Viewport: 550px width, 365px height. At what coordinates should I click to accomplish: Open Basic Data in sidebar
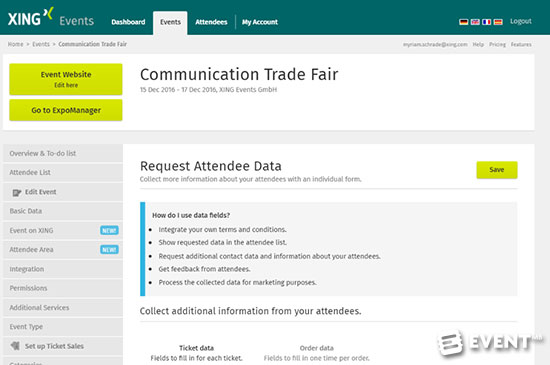pyautogui.click(x=63, y=211)
